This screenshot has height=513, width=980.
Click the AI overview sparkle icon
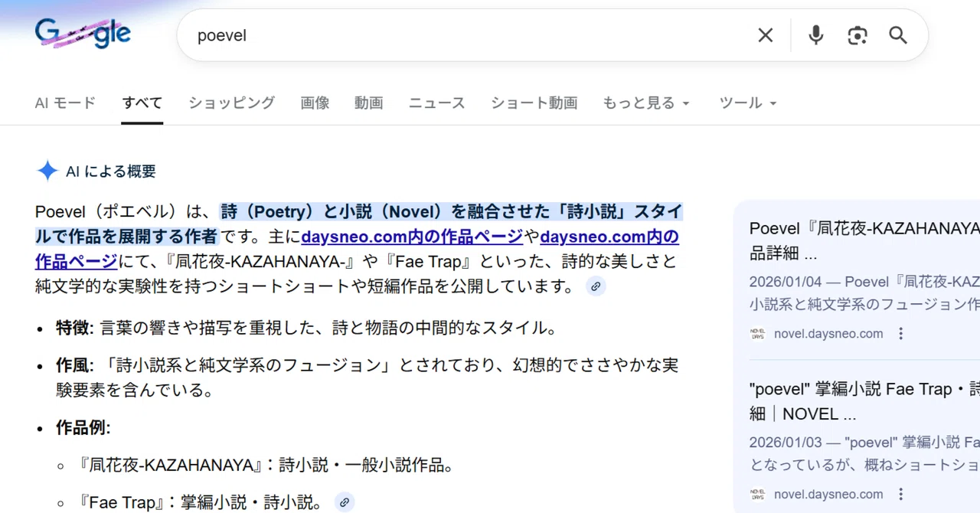[x=47, y=171]
